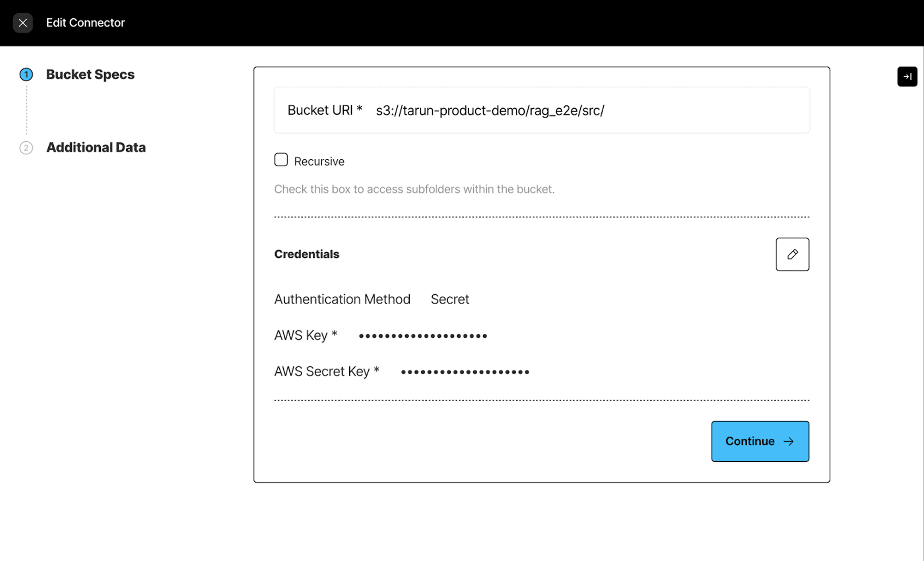Click the Continue button
The height and width of the screenshot is (561, 924).
click(x=760, y=441)
